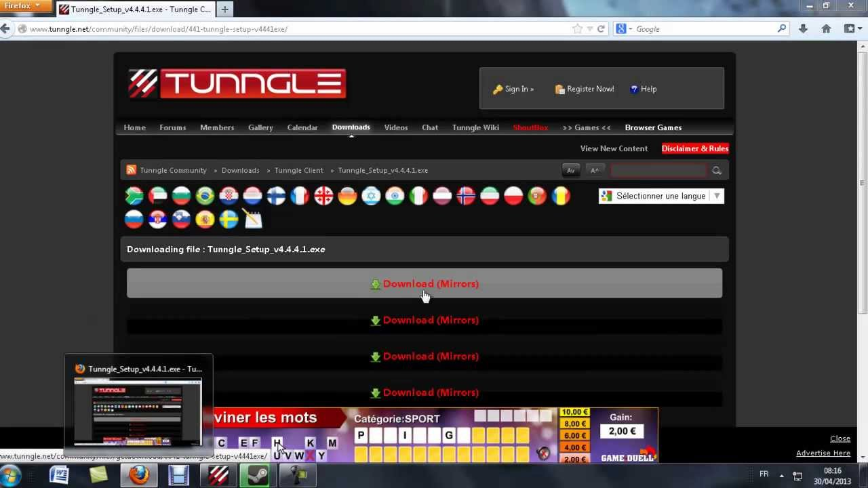Click the Serbia flag icon
The height and width of the screenshot is (488, 868).
pyautogui.click(x=158, y=219)
